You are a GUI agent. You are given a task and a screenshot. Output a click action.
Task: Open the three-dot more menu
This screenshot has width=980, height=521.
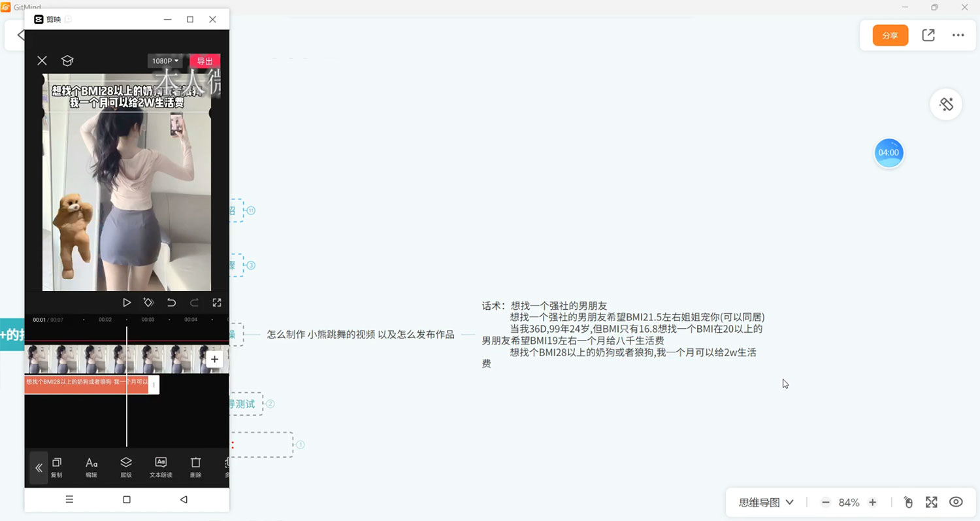coord(958,35)
